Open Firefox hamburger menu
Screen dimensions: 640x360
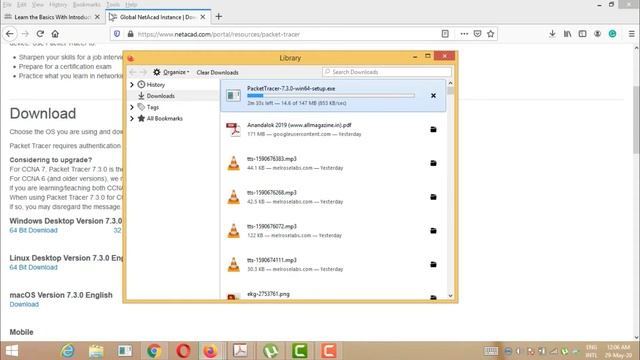[x=631, y=34]
